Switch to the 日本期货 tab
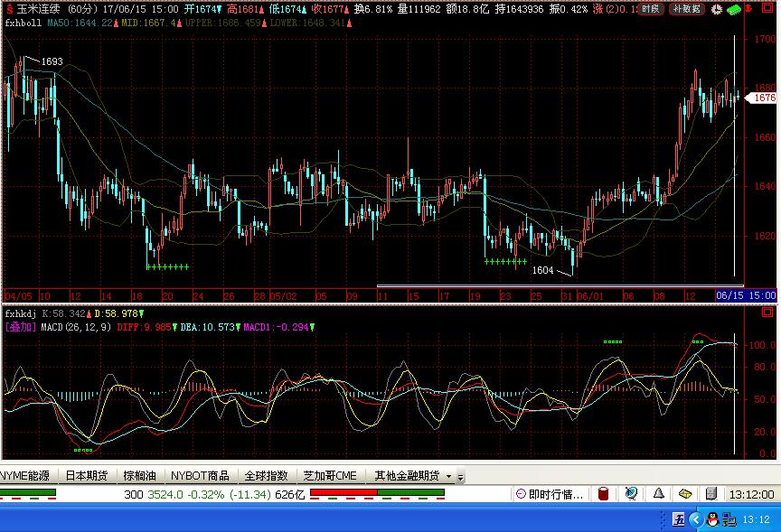Screen dimensions: 781x532 (x=87, y=475)
